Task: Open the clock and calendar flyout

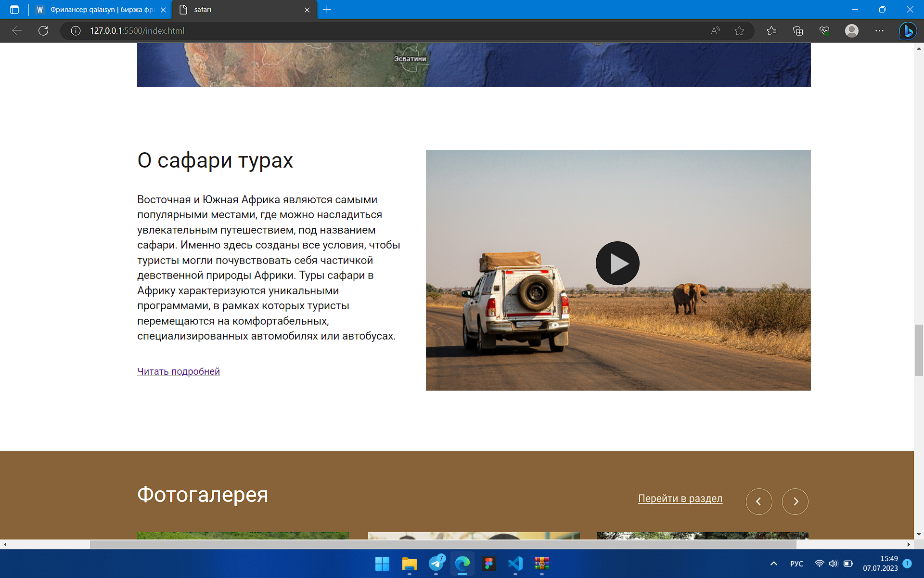Action: [x=880, y=564]
